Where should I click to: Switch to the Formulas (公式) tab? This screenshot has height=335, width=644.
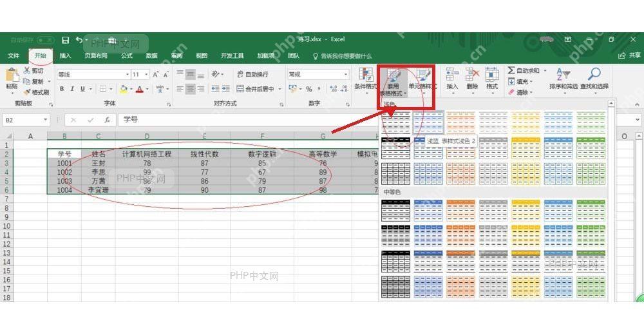click(x=126, y=55)
